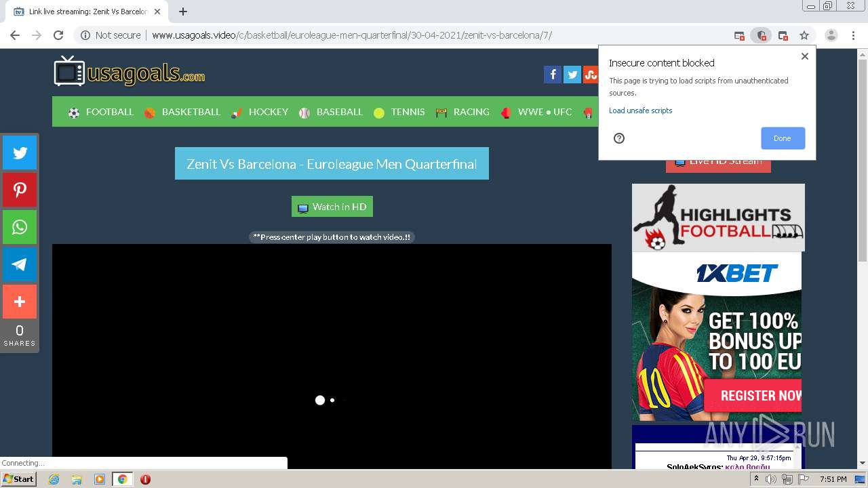
Task: Open Internet Explorer from taskbar
Action: click(54, 479)
